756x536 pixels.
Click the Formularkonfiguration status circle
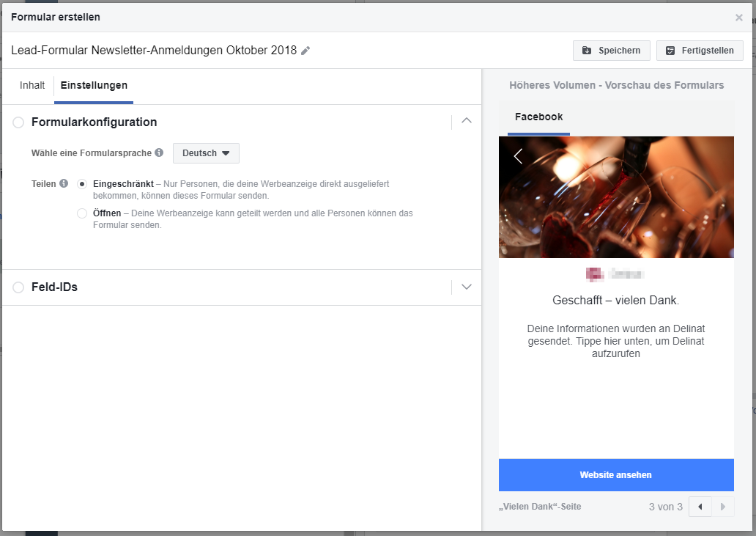click(x=18, y=122)
